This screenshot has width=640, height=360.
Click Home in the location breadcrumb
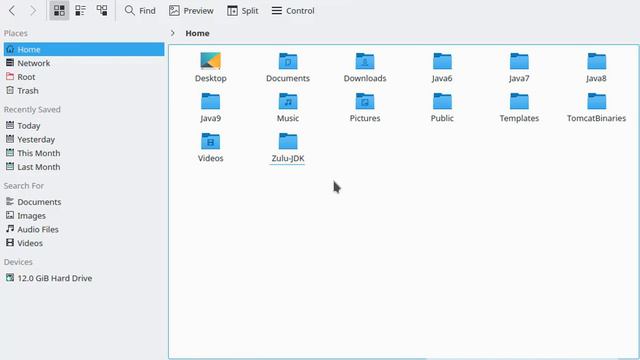pyautogui.click(x=198, y=33)
